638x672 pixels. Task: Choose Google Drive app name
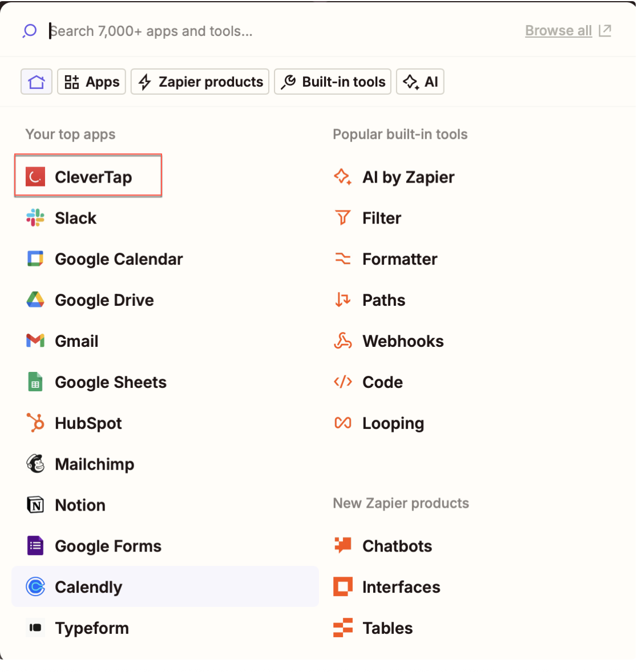click(x=104, y=300)
